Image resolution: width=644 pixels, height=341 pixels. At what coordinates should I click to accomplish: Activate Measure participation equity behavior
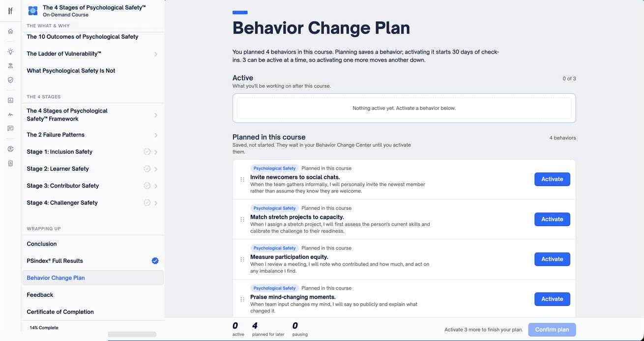pos(552,259)
